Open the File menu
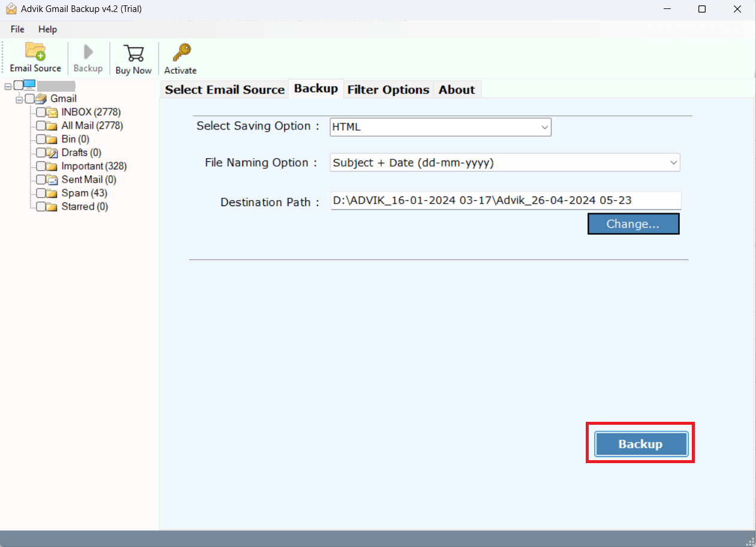The height and width of the screenshot is (547, 756). [17, 29]
